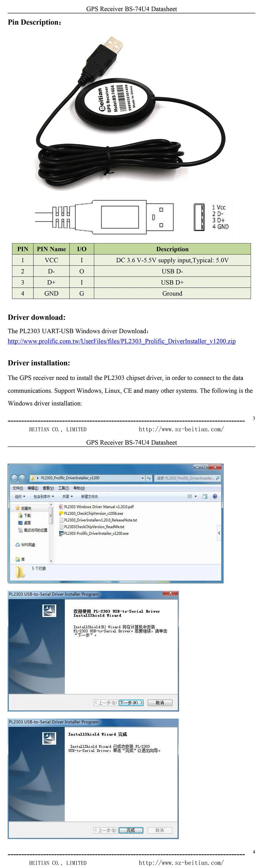
Task: Click the 新建文件夹 toolbar button
Action: (x=90, y=497)
